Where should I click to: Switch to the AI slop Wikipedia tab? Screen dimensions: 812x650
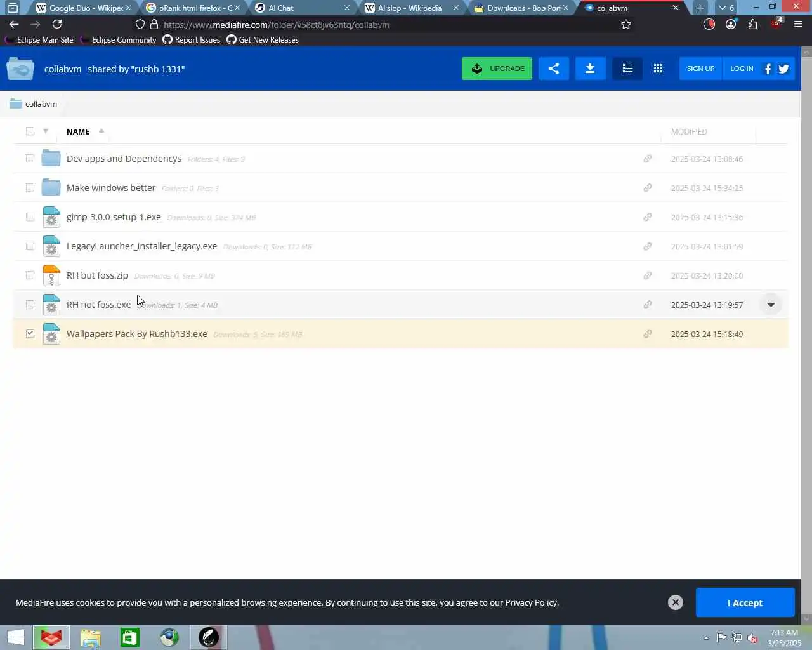pos(412,8)
